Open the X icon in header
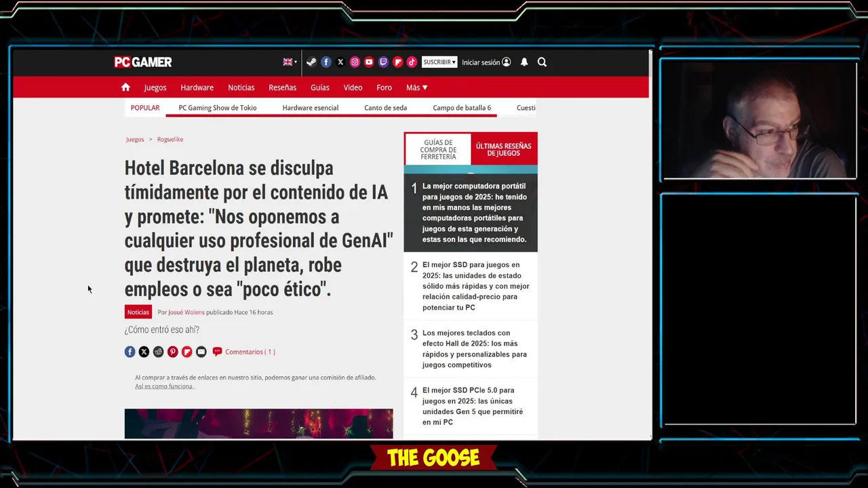Viewport: 868px width, 488px height. (340, 62)
